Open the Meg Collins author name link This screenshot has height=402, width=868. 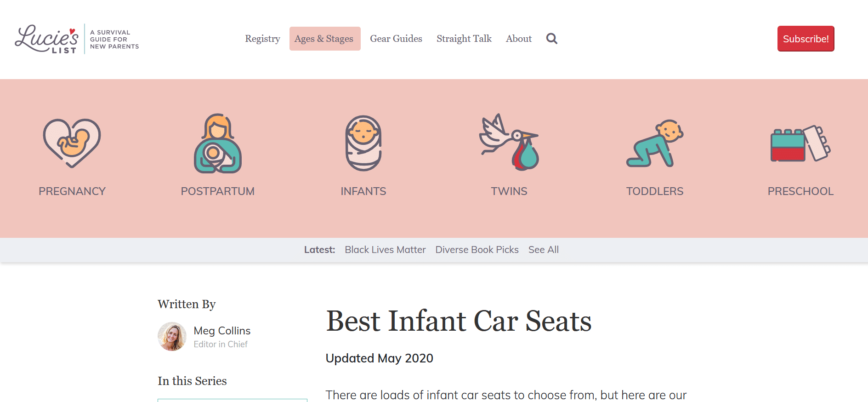(222, 331)
